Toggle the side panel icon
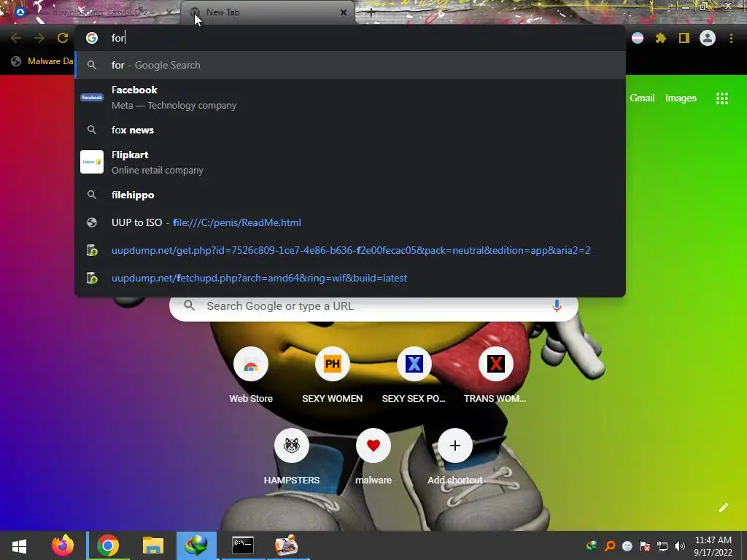 point(684,38)
